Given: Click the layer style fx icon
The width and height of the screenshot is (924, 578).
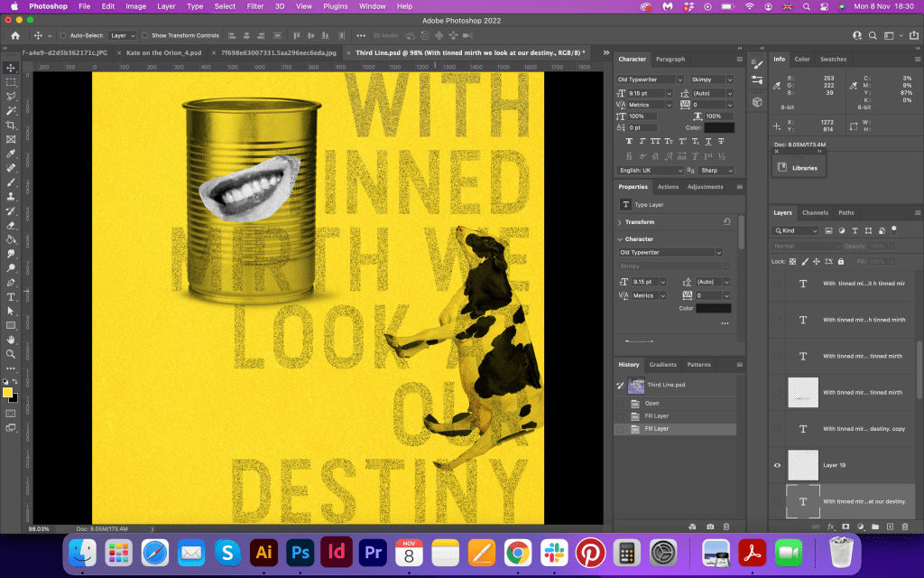Looking at the screenshot, I should click(x=830, y=526).
